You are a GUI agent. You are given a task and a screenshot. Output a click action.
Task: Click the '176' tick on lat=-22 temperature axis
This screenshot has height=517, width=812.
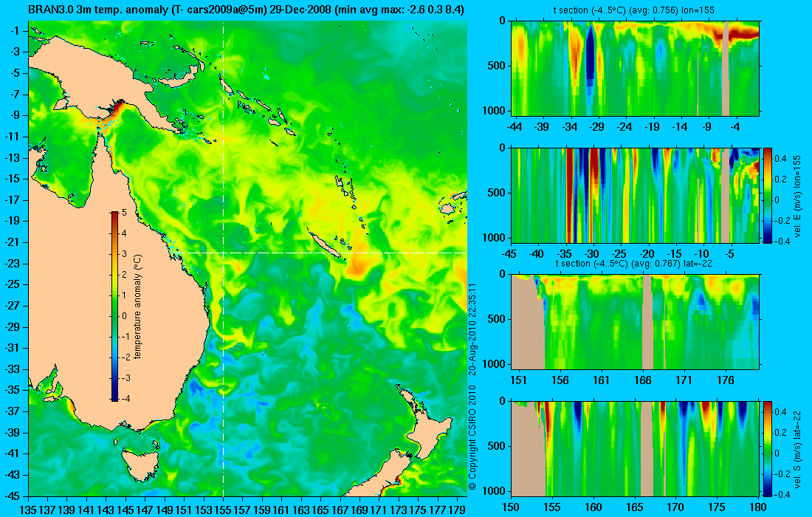pyautogui.click(x=726, y=380)
